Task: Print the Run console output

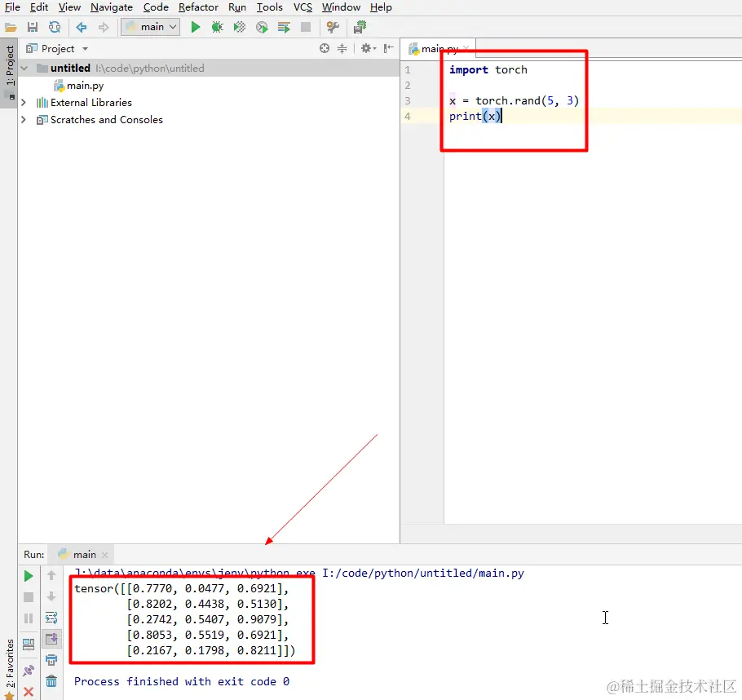Action: [x=51, y=660]
